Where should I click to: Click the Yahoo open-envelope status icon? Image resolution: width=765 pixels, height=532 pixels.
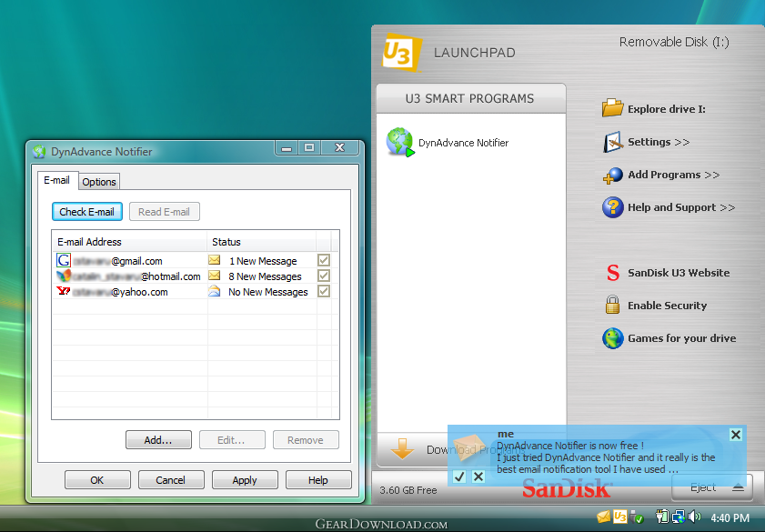214,292
